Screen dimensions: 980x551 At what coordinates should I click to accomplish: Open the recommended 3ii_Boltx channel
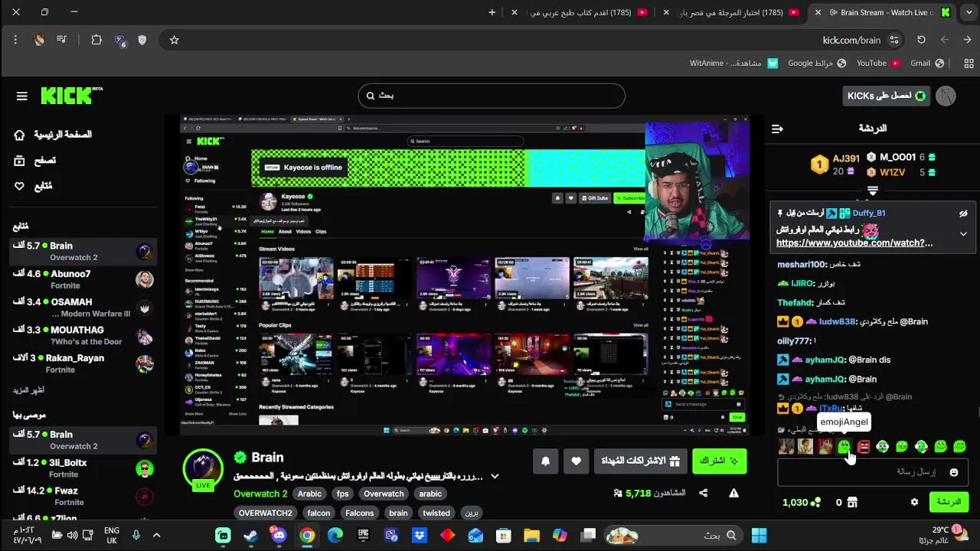click(82, 468)
